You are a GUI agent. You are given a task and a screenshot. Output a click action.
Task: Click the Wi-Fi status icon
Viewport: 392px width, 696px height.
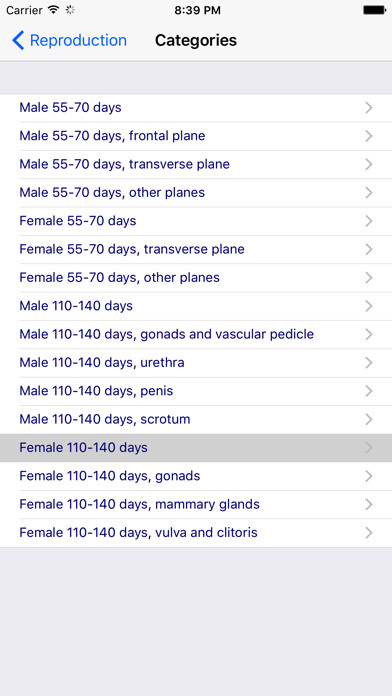54,10
